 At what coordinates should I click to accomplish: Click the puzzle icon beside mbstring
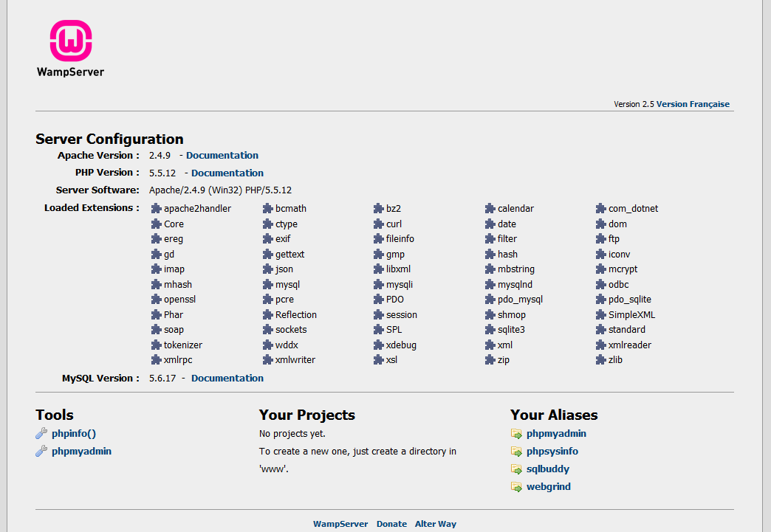click(x=490, y=269)
